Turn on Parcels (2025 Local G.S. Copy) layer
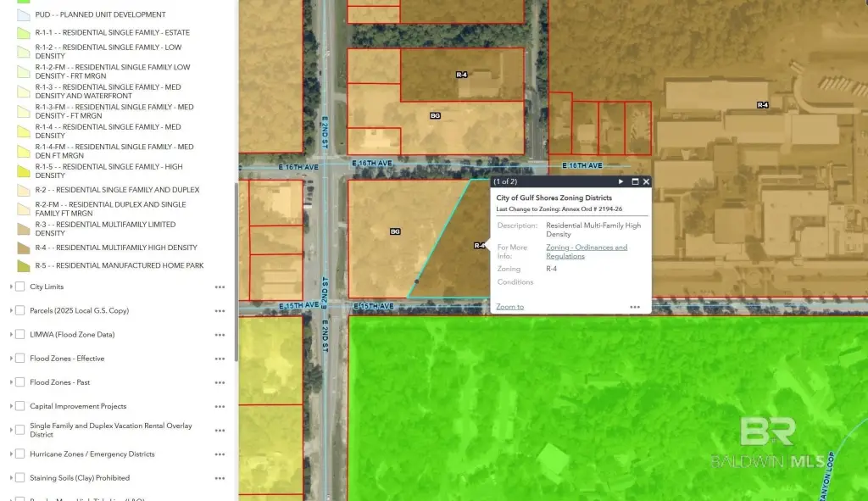This screenshot has width=868, height=501. pyautogui.click(x=19, y=310)
